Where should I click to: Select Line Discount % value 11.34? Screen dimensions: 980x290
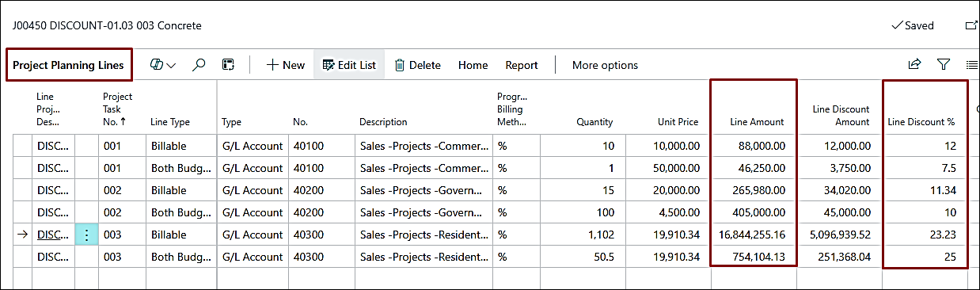924,190
